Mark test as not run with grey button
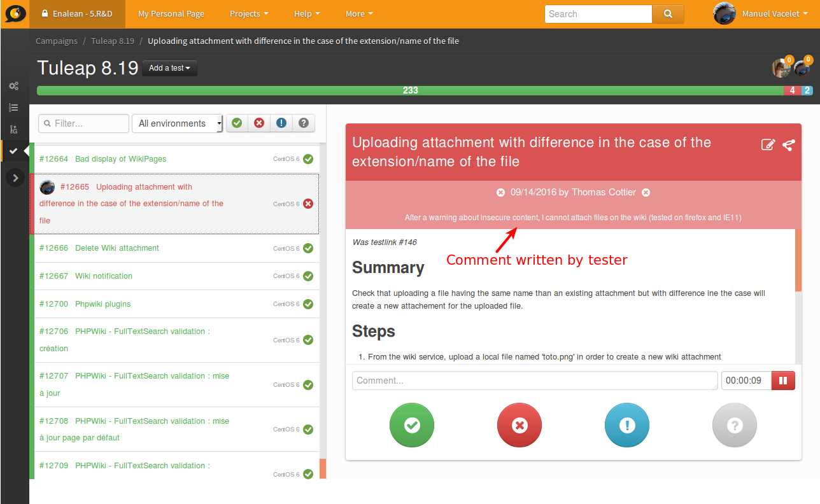 [735, 425]
